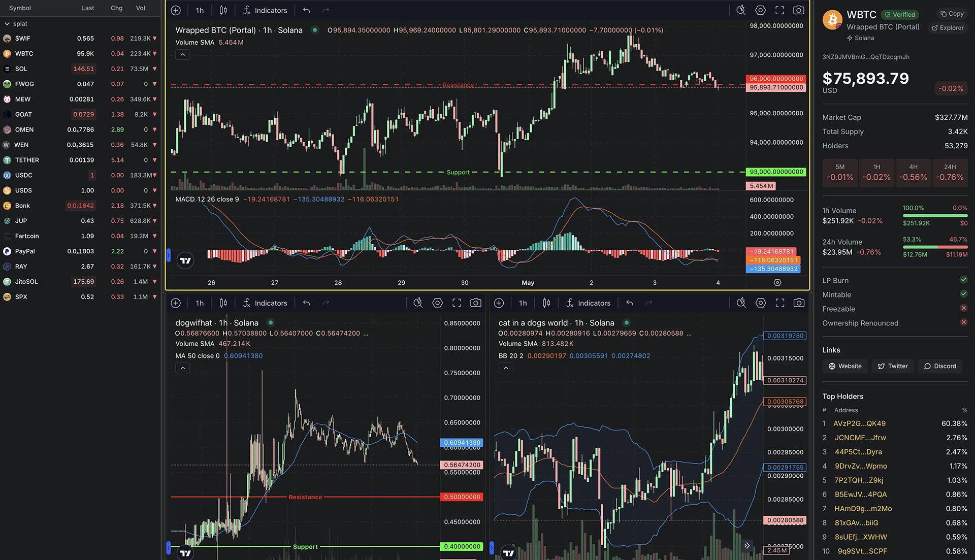Screen dimensions: 975x560
Task: Collapse dogwifhat chart indicator legend
Action: (x=183, y=368)
